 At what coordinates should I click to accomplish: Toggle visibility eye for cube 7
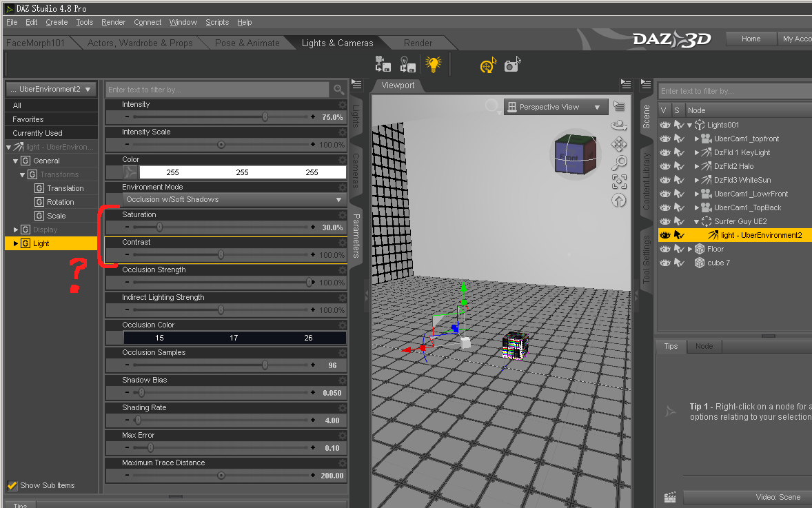pos(665,263)
